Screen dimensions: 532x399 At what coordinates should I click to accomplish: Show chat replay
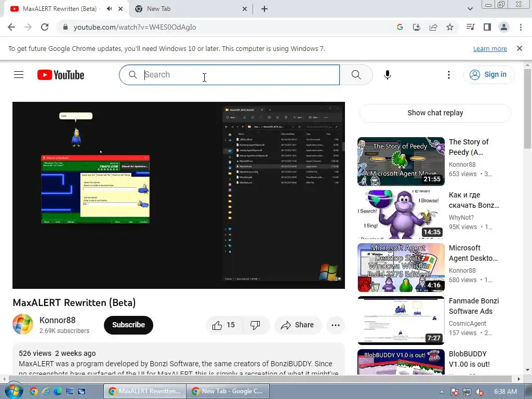click(435, 113)
